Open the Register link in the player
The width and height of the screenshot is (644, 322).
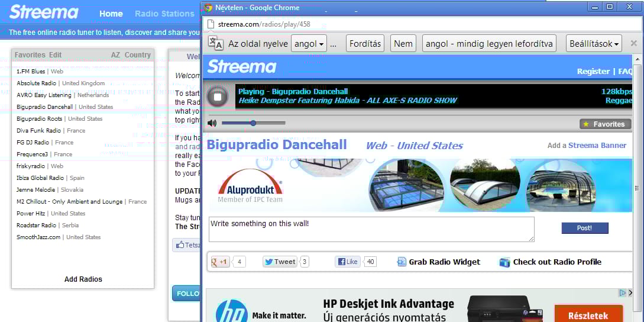pos(593,71)
